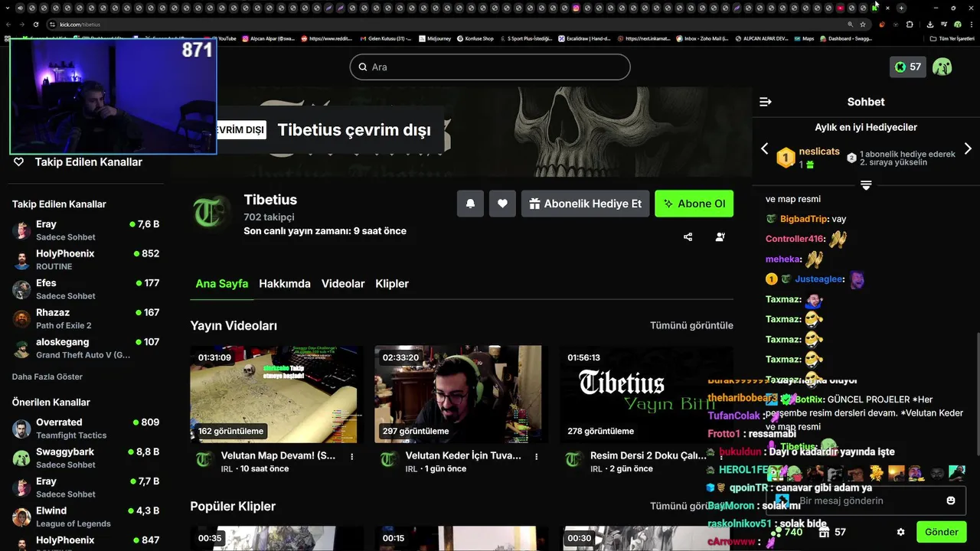Open the Konfuse Shop bookmark
980x551 pixels.
475,38
